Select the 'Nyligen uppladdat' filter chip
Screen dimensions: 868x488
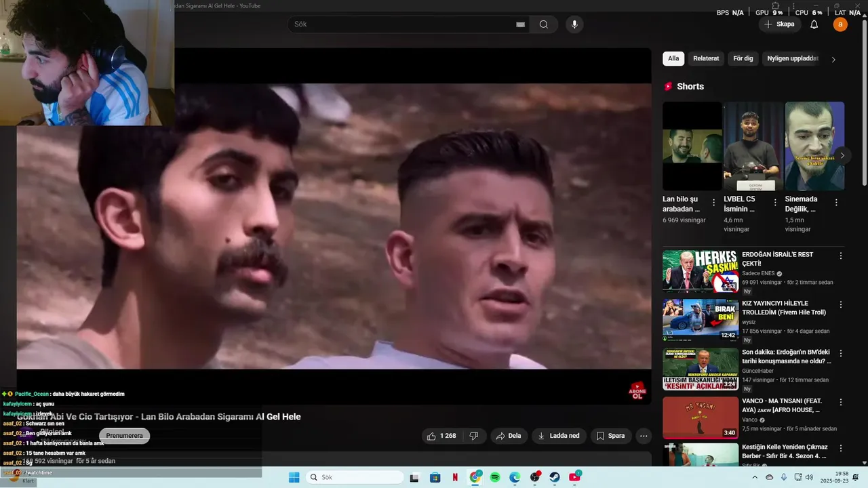coord(793,59)
